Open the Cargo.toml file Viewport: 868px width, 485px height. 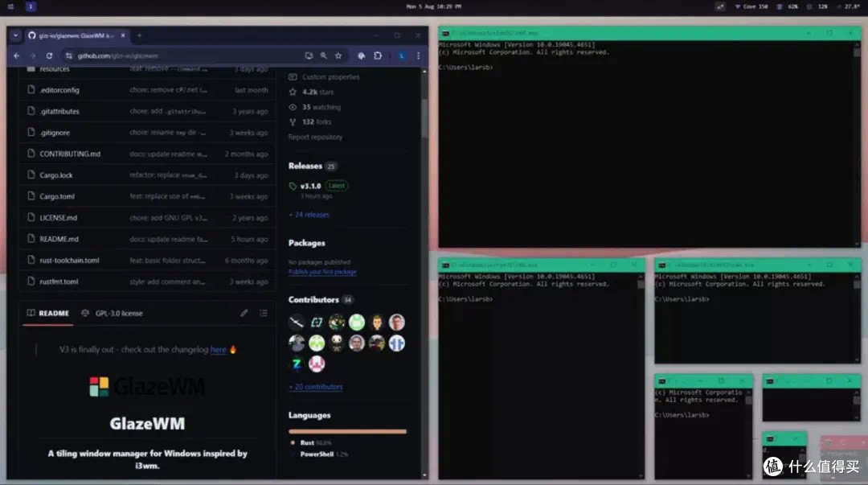point(57,197)
